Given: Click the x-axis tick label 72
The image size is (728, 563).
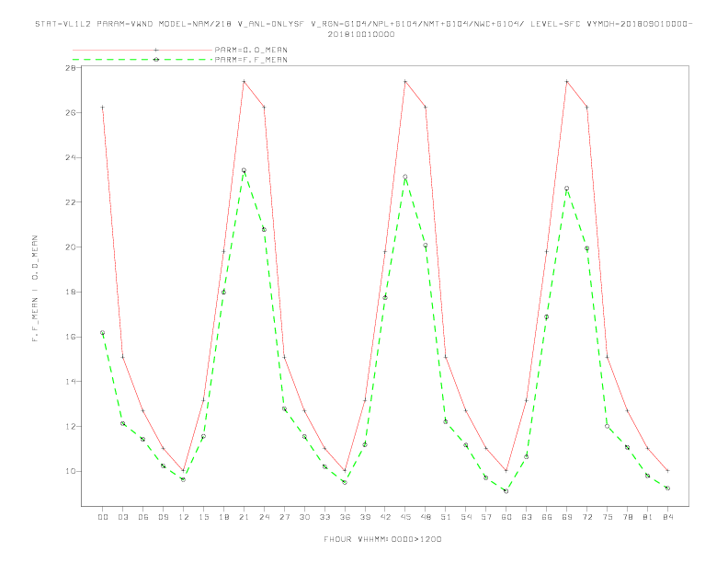Looking at the screenshot, I should point(586,517).
